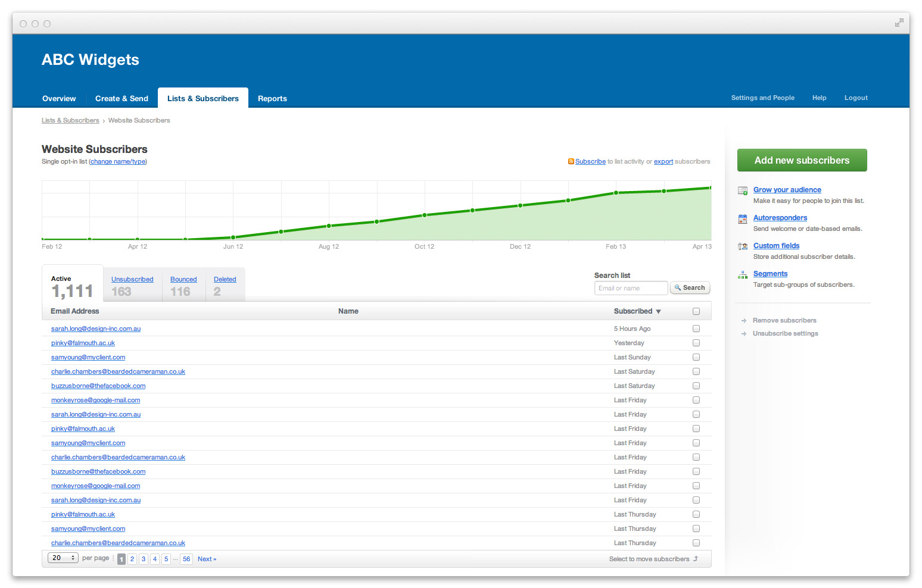Click the Autoresponders calendar icon
This screenshot has width=922, height=588.
tap(743, 219)
